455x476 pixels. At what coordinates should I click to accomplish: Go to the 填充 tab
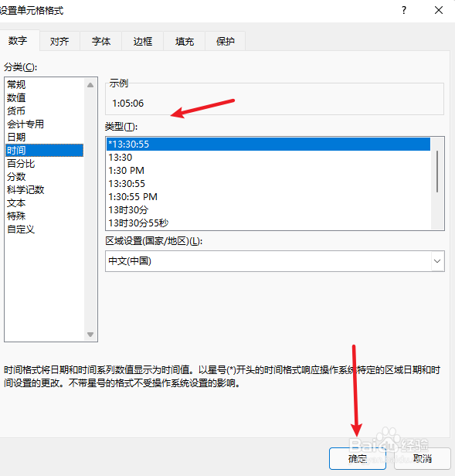[185, 41]
